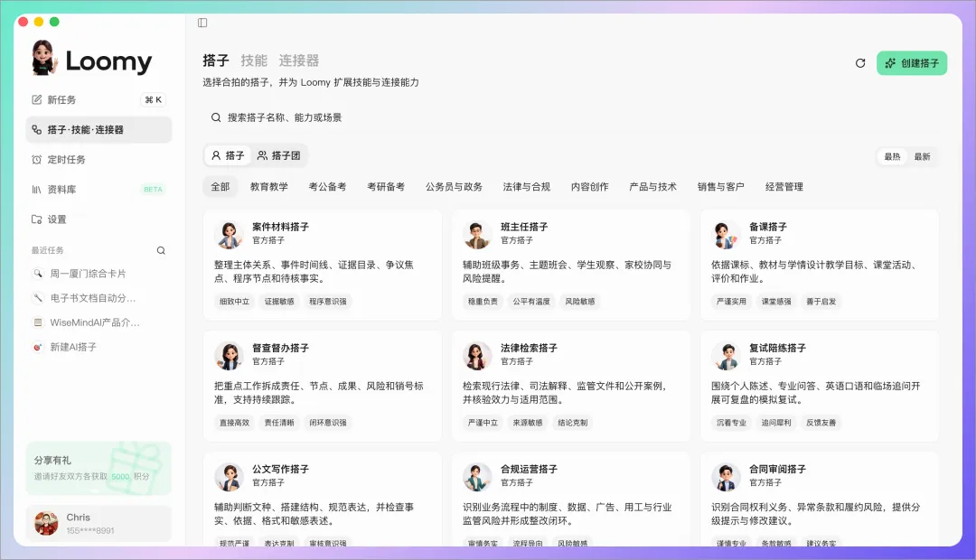Filter by 教育教学 category

[x=269, y=187]
